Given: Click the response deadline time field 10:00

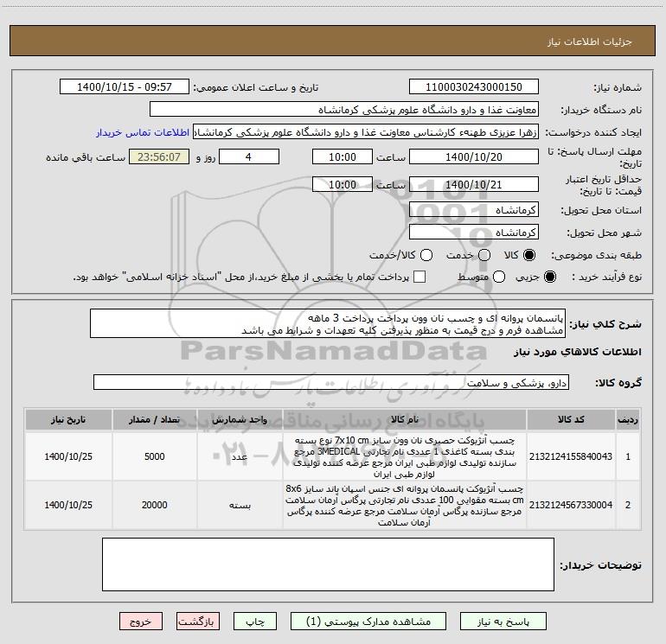Looking at the screenshot, I should (343, 156).
